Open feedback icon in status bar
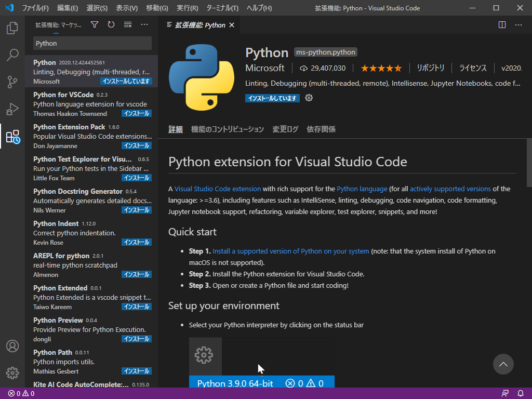This screenshot has height=399, width=532. coord(505,394)
